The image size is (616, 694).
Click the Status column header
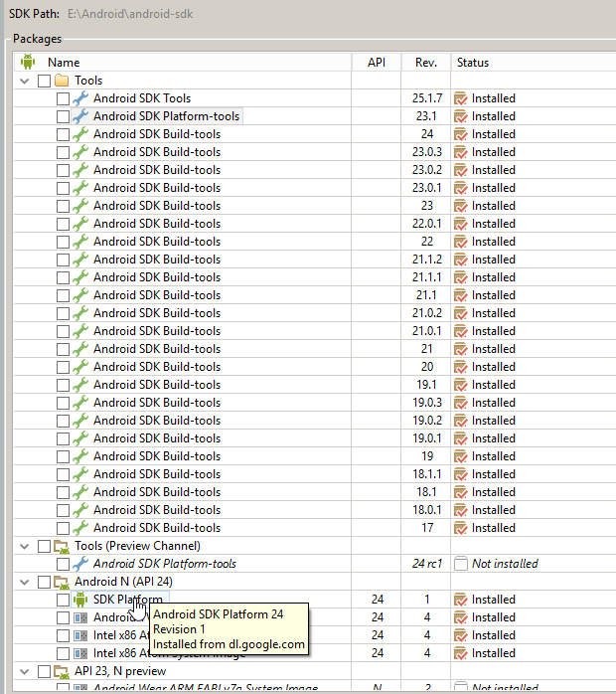coord(534,63)
